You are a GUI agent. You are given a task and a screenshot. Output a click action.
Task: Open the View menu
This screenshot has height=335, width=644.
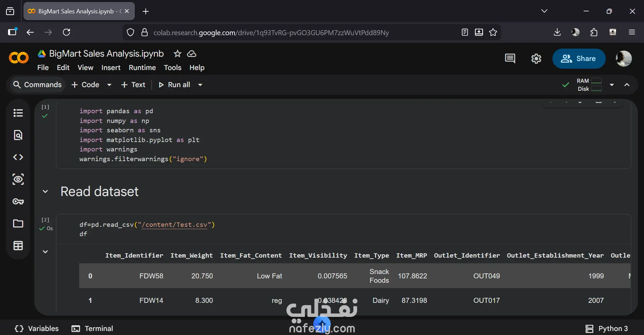coord(86,68)
